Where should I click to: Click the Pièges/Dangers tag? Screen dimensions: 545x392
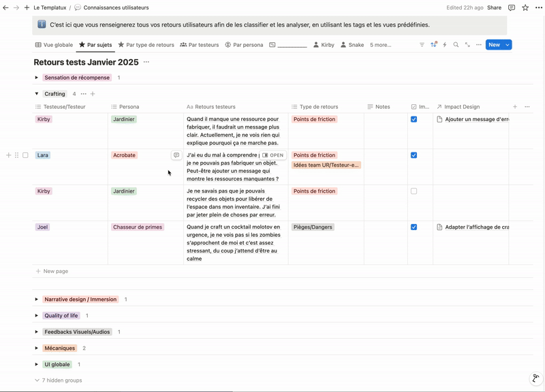coord(313,227)
